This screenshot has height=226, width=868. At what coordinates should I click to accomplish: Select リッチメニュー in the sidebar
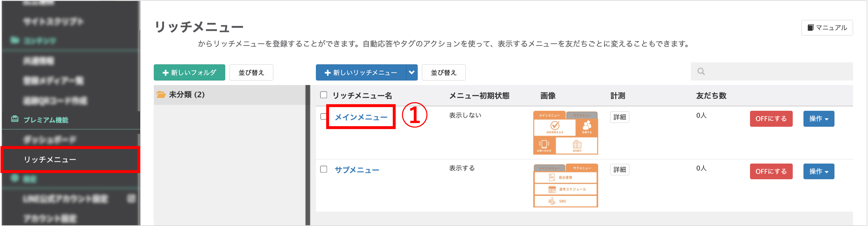pos(50,160)
